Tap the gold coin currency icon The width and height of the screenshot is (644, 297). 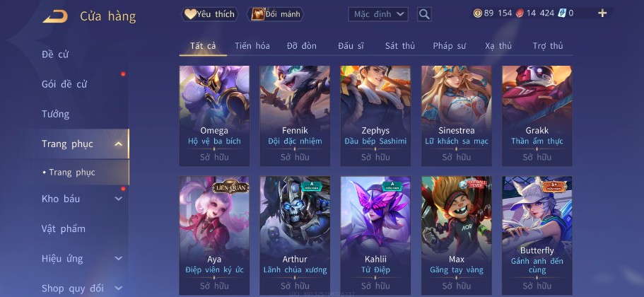click(x=478, y=13)
